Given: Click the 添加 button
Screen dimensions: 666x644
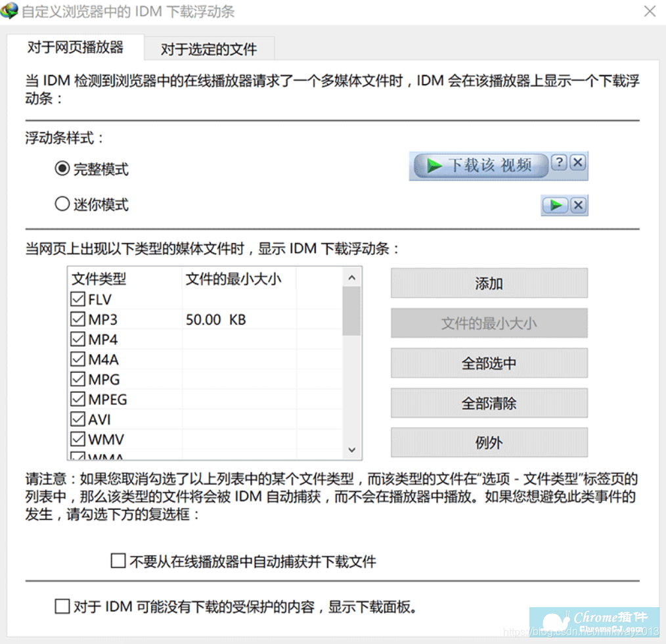Looking at the screenshot, I should [489, 283].
